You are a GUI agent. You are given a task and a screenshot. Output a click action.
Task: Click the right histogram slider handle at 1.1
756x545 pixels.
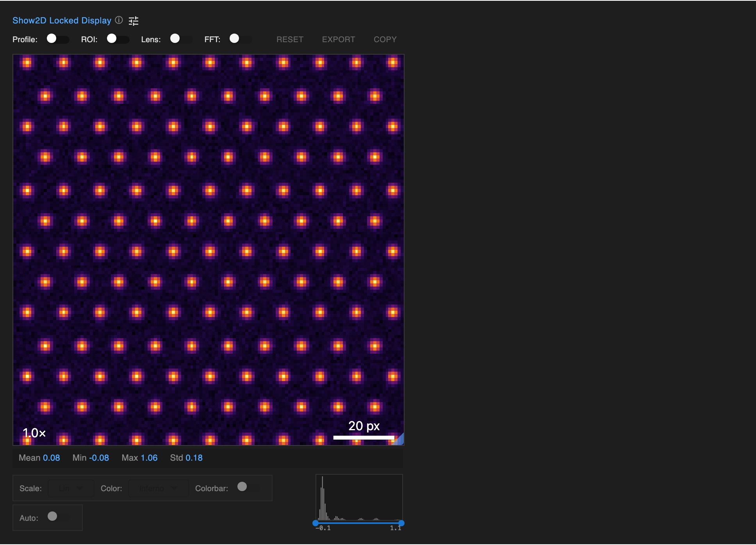tap(402, 523)
